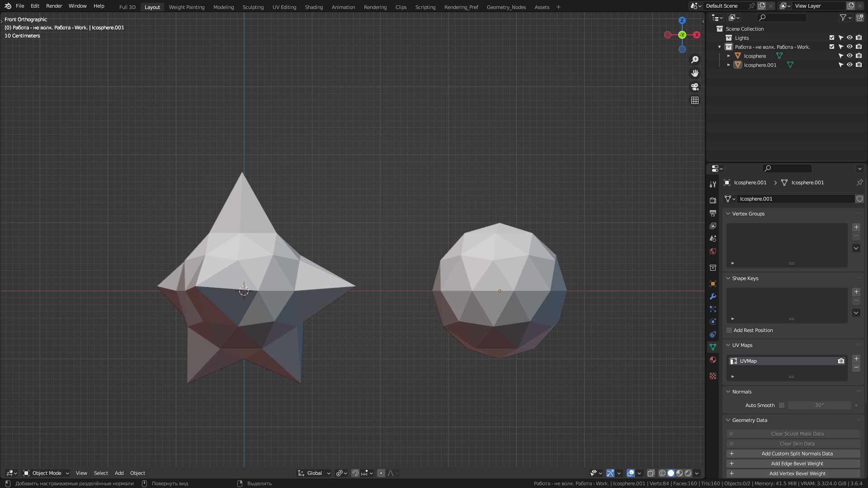Switch to the Sculpting workspace tab
The width and height of the screenshot is (868, 488).
(253, 7)
